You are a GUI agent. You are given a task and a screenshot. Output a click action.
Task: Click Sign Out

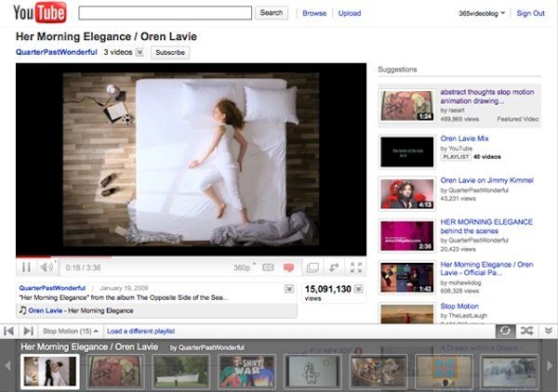[531, 13]
